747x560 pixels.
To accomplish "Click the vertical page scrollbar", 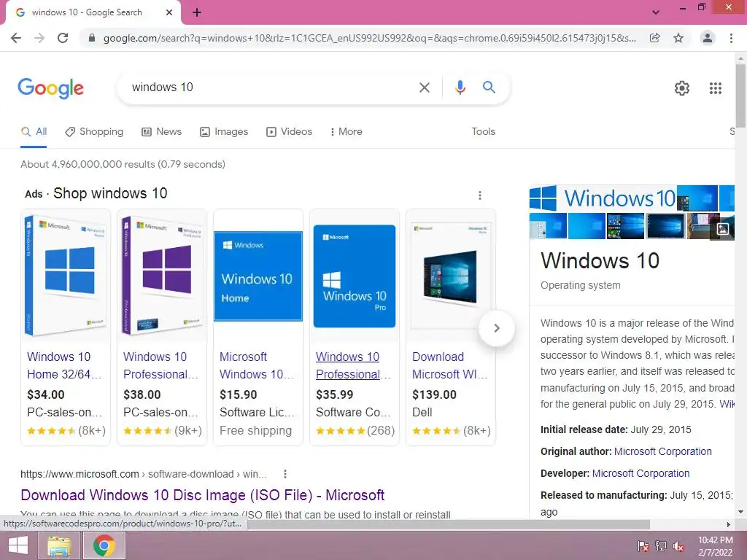I will [740, 96].
